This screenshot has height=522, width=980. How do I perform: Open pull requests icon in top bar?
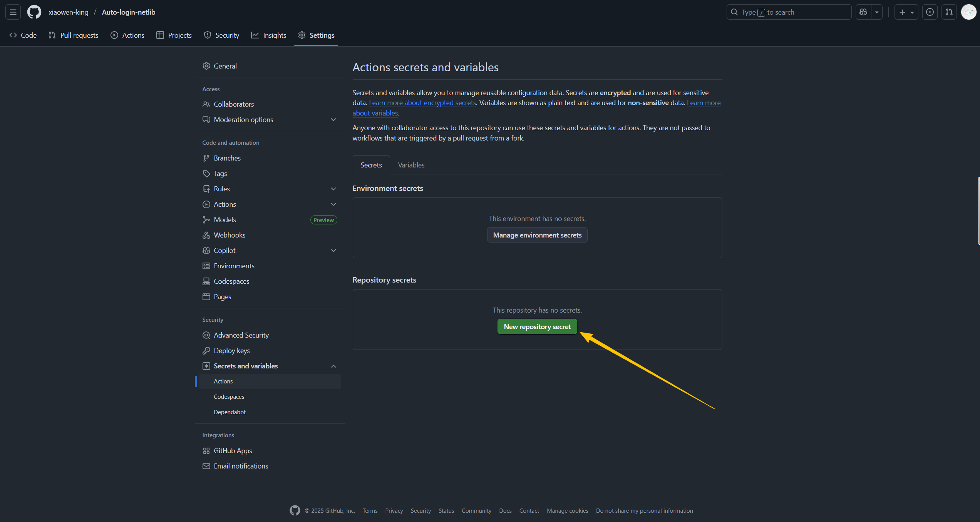click(949, 12)
